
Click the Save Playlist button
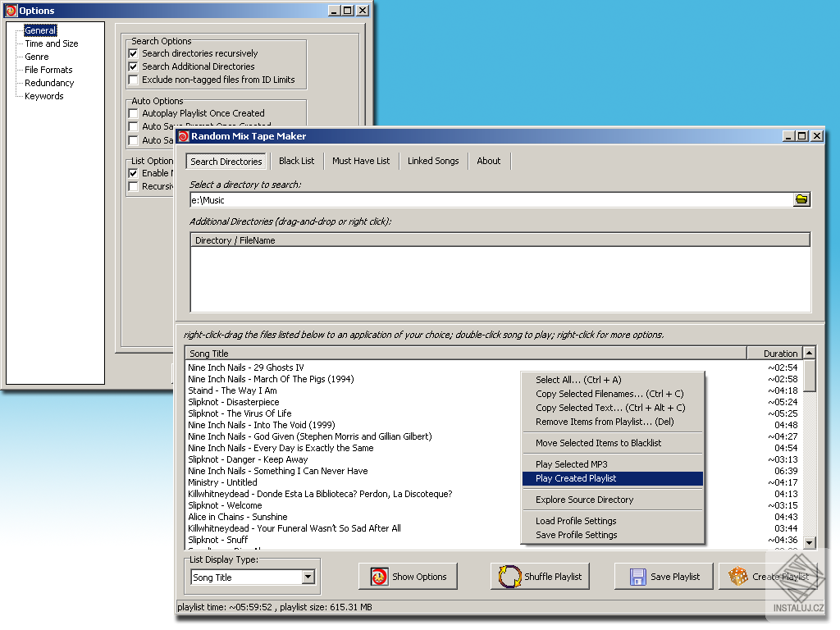[x=664, y=577]
